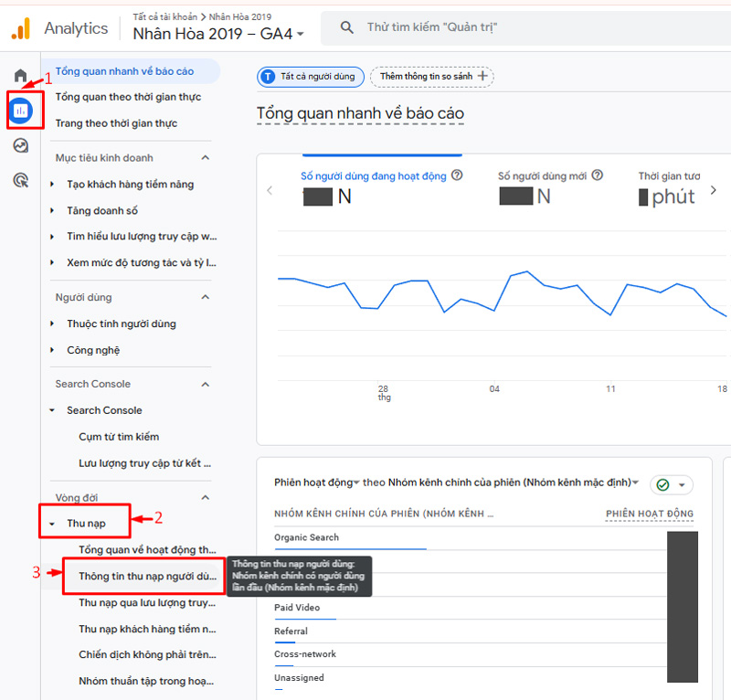The image size is (731, 700).
Task: Click the search magnifier icon
Action: pyautogui.click(x=346, y=28)
